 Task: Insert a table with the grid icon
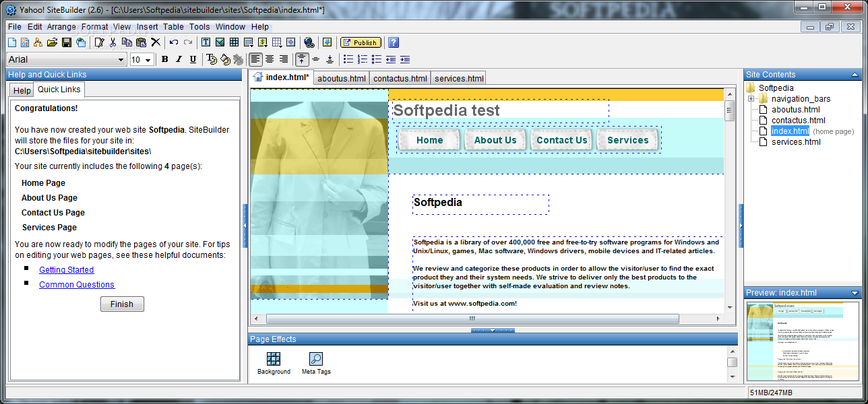[x=234, y=42]
